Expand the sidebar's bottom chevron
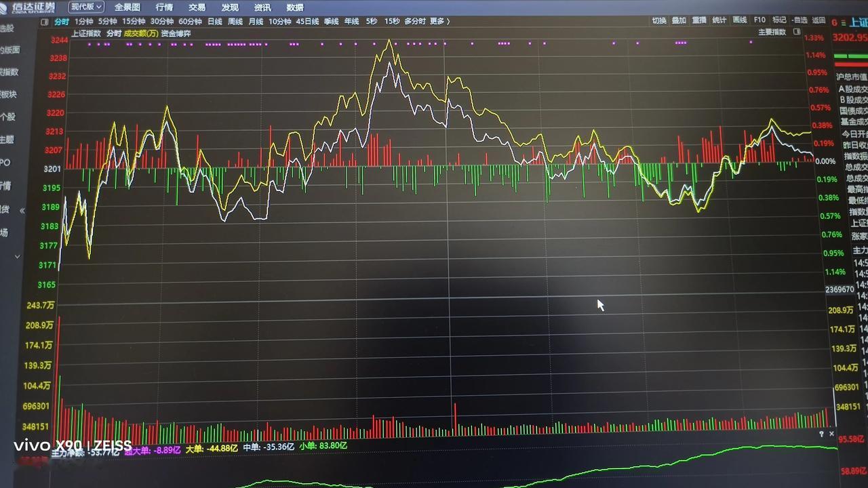Viewport: 868px width, 488px height. point(18,257)
